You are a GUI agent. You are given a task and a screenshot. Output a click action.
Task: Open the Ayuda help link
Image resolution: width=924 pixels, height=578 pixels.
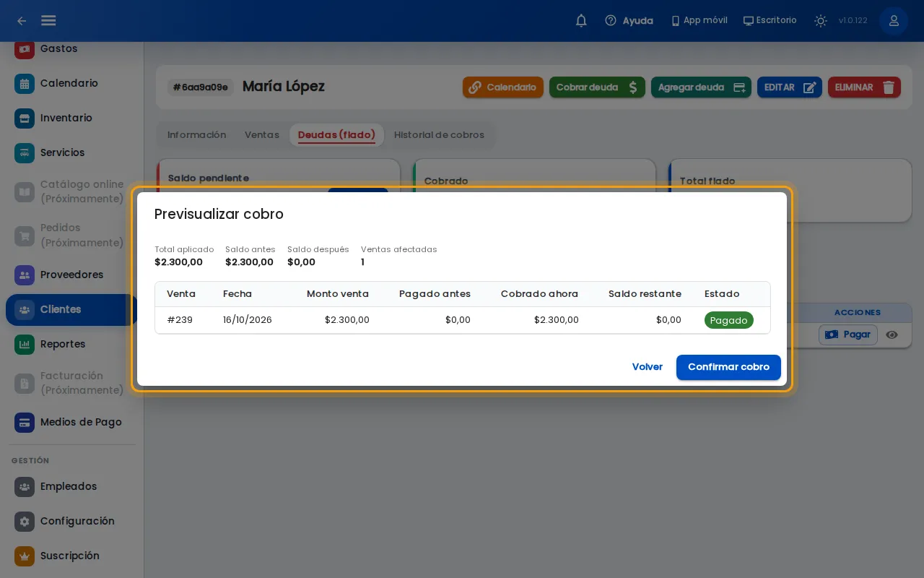pos(629,21)
